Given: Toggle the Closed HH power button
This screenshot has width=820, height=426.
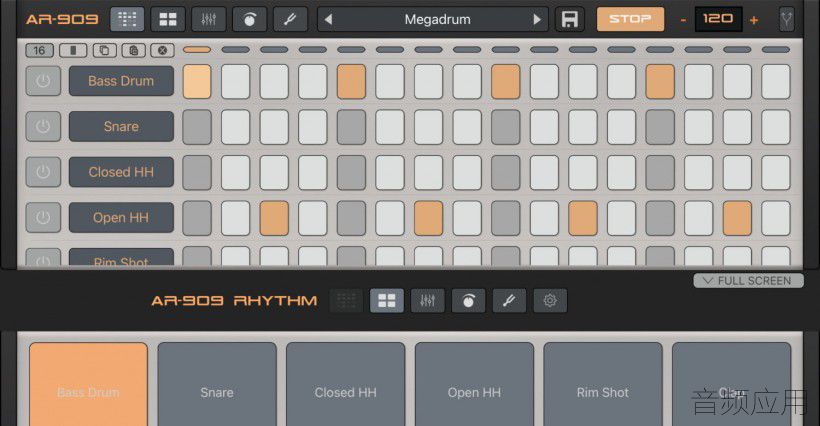Looking at the screenshot, I should (43, 172).
